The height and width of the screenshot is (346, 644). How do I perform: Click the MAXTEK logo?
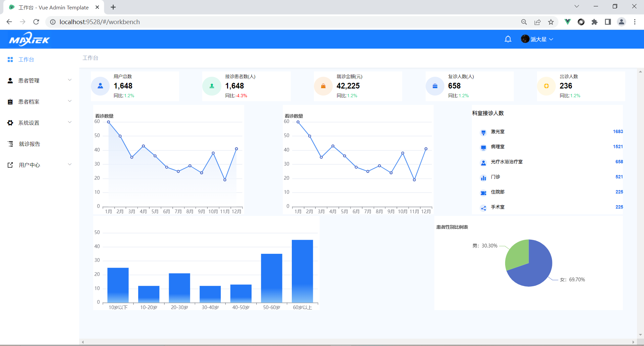pos(30,39)
